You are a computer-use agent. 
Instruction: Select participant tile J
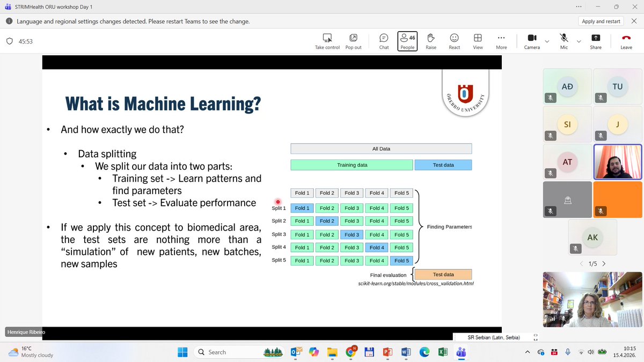[x=618, y=124]
